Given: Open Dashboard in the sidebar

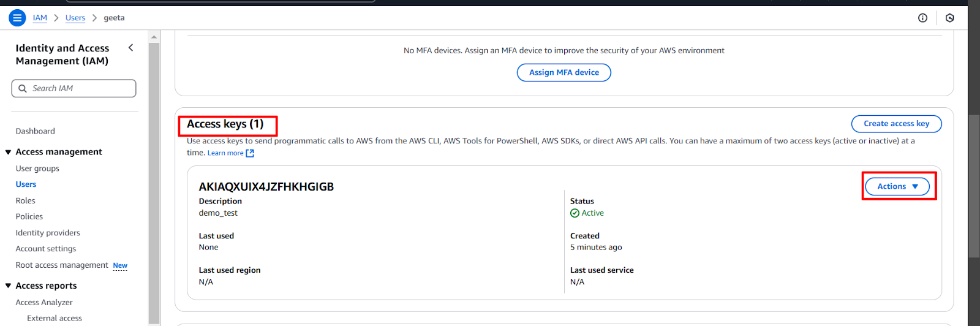Looking at the screenshot, I should [35, 131].
